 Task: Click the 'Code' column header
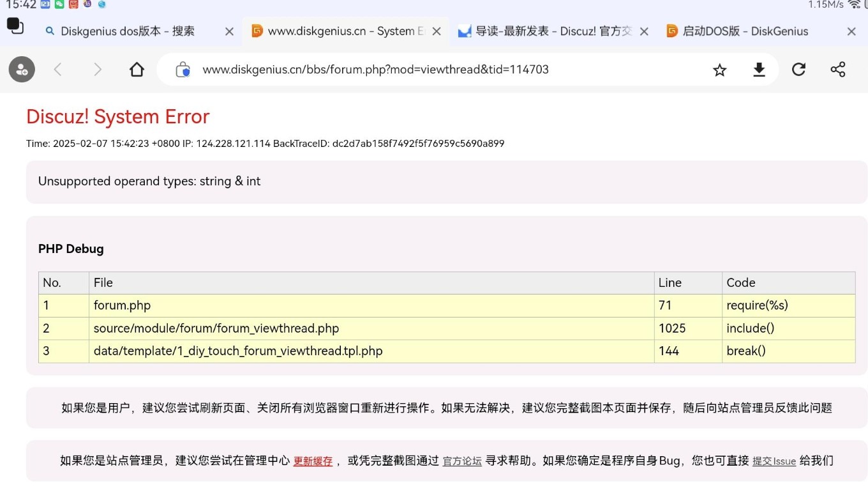pyautogui.click(x=788, y=283)
